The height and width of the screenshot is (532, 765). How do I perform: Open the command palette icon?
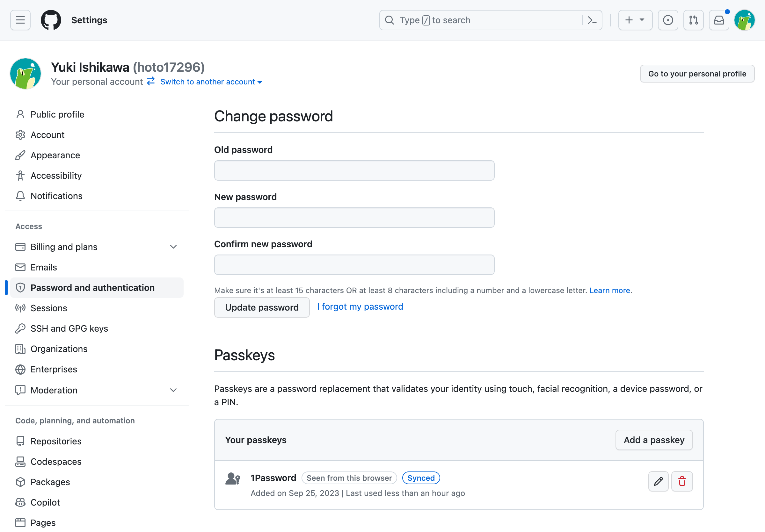pos(592,20)
